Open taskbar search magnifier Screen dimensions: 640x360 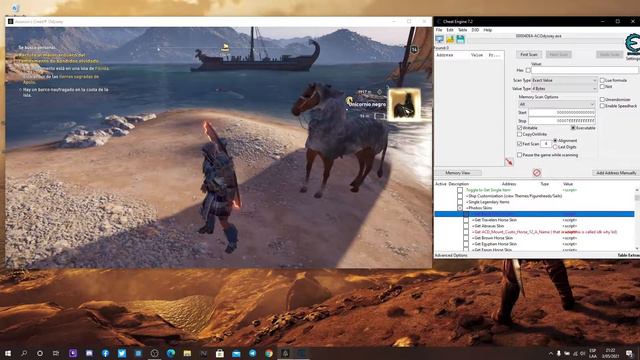tap(24, 353)
